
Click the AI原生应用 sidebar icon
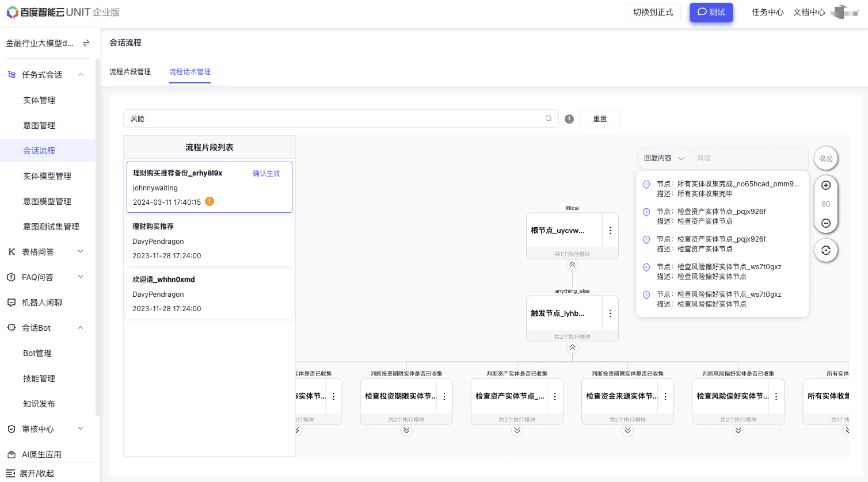coord(12,454)
